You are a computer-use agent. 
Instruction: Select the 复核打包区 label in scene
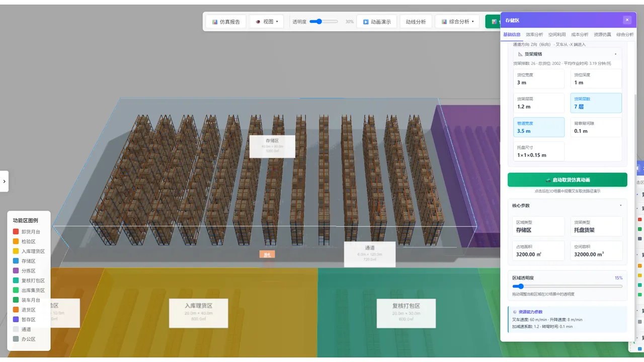tap(406, 313)
